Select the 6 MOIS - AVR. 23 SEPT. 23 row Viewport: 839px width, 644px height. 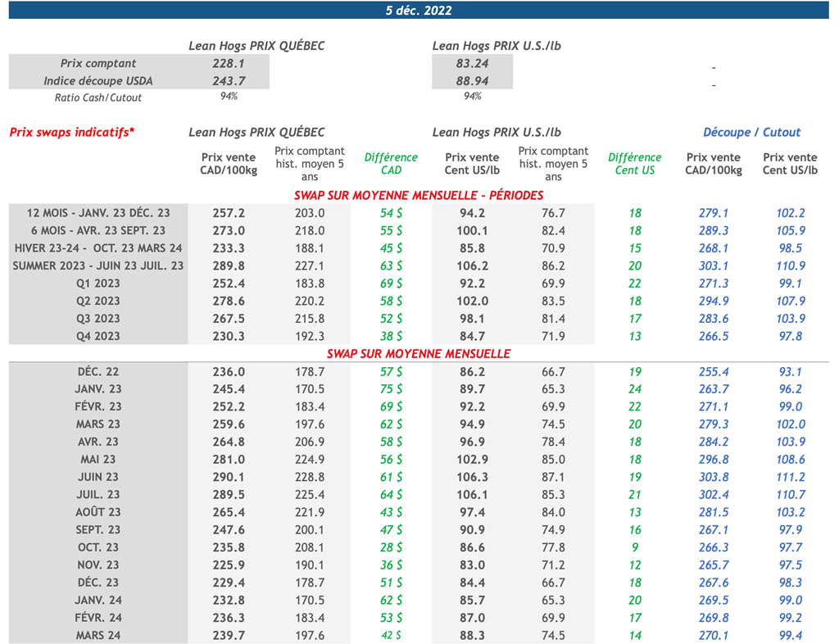pyautogui.click(x=98, y=231)
